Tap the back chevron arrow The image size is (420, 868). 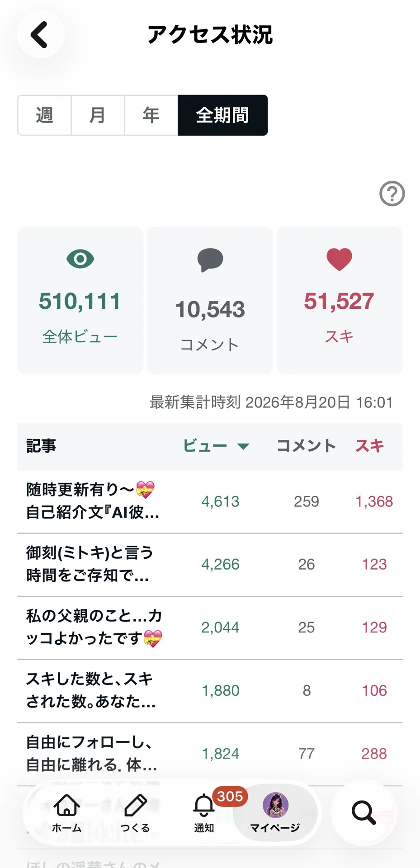[40, 35]
